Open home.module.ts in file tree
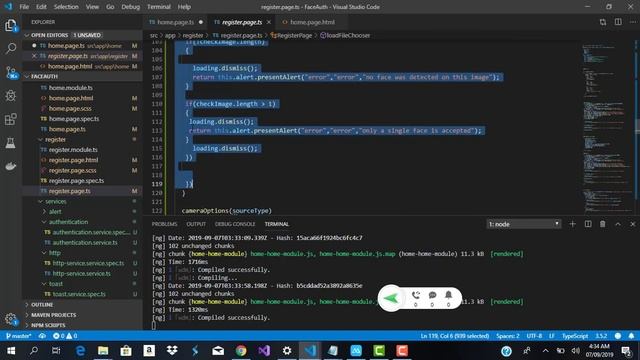640x360 pixels. tap(71, 88)
